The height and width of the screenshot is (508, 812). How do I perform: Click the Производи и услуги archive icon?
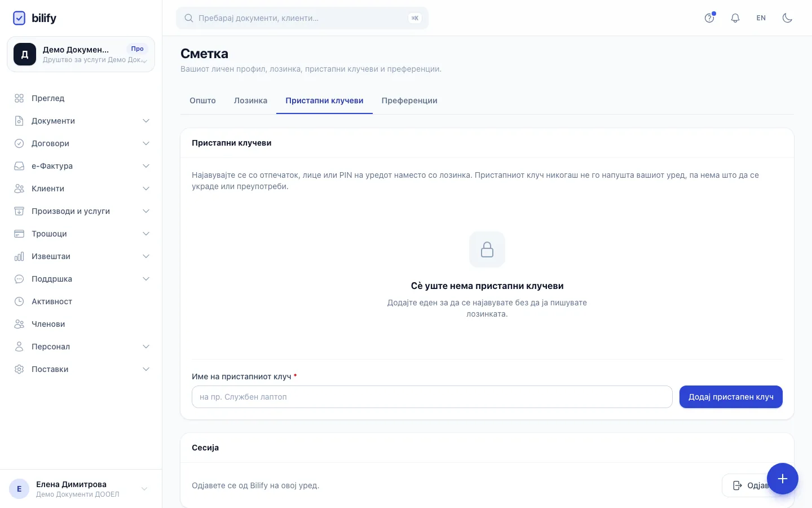coord(19,211)
